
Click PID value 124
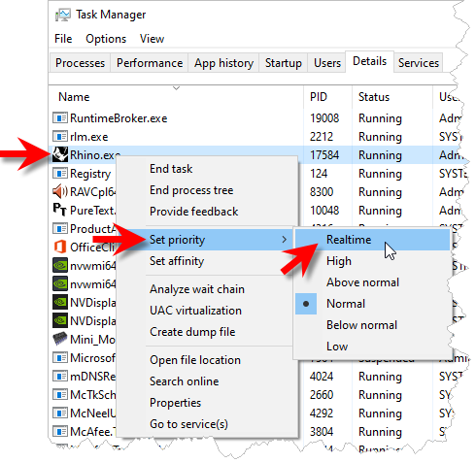click(x=319, y=174)
